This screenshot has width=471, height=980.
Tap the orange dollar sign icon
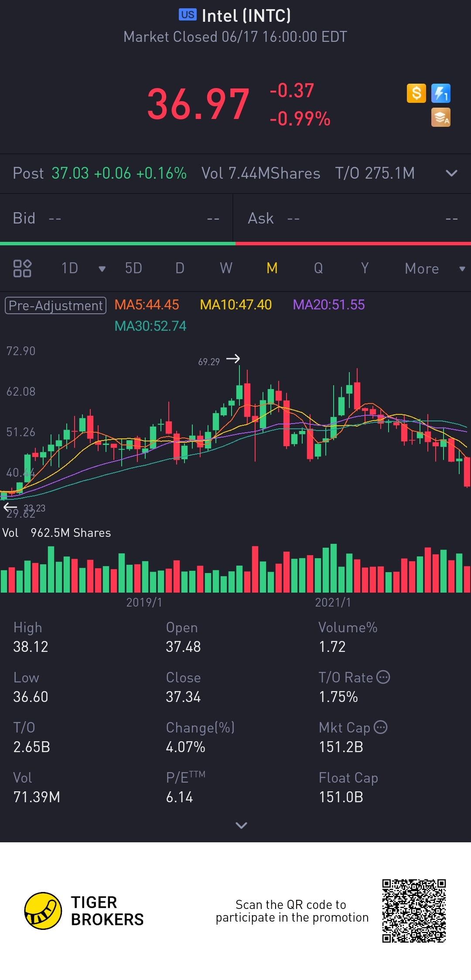click(x=416, y=93)
